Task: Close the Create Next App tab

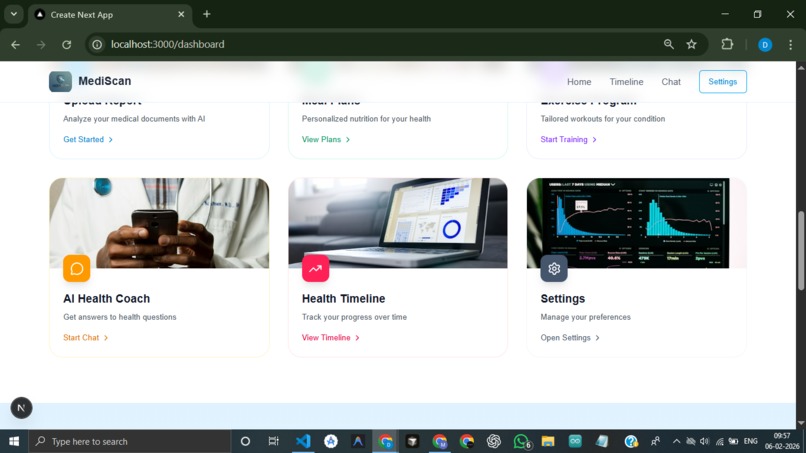Action: click(x=181, y=14)
